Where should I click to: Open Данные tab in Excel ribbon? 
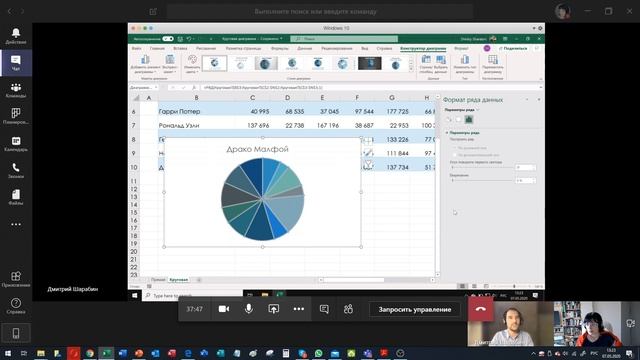click(x=304, y=48)
